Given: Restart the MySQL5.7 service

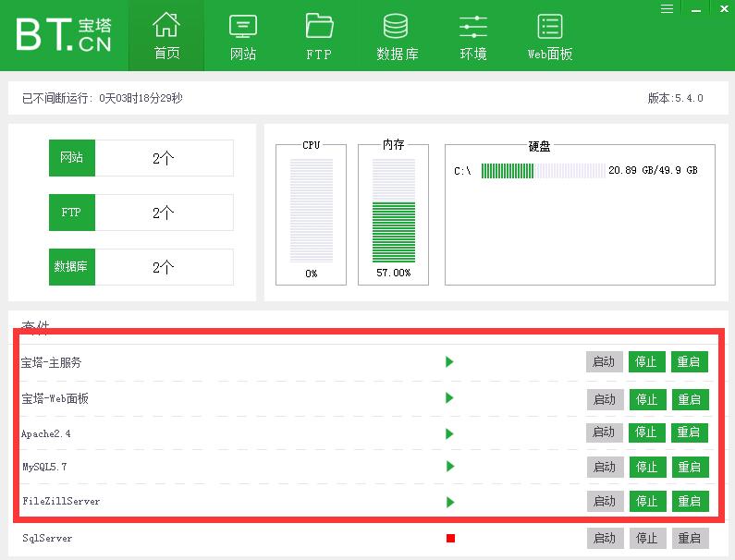Looking at the screenshot, I should tap(690, 468).
